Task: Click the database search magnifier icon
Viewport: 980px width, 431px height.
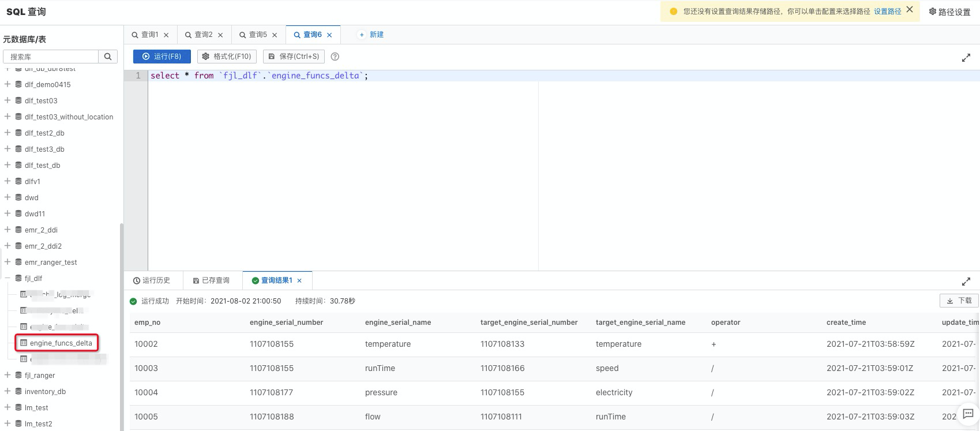Action: [108, 57]
